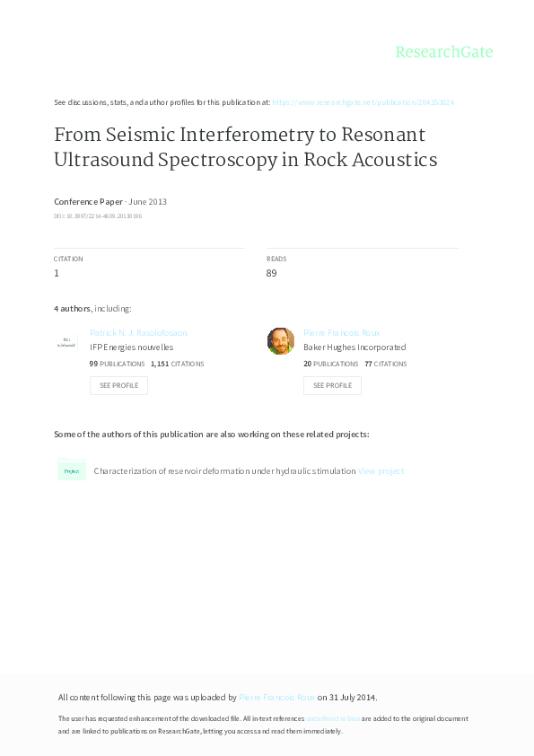Screen dimensions: 534x756
Task: Click SEE PROFILE under Pierre Francois Roux
Action: (x=332, y=385)
